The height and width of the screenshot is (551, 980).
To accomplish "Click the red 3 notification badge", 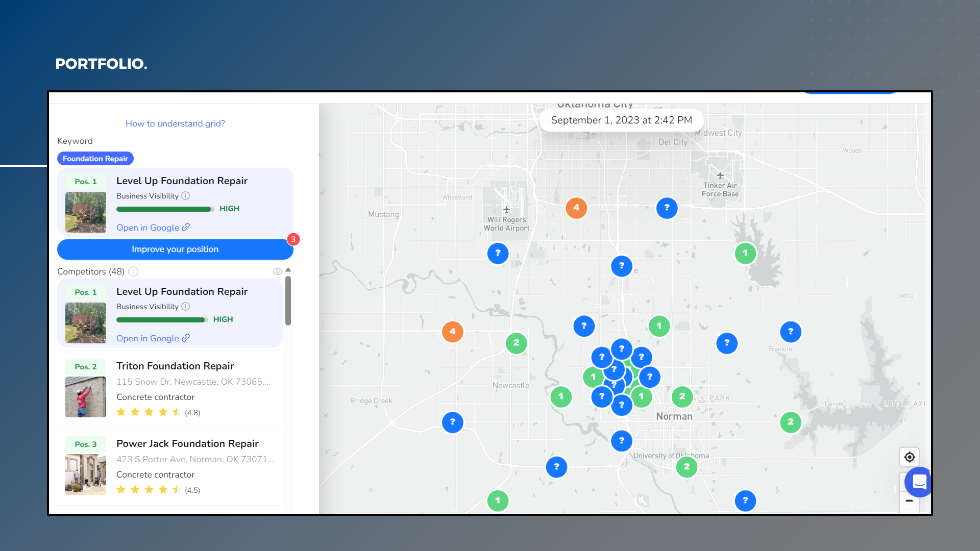I will pyautogui.click(x=293, y=239).
